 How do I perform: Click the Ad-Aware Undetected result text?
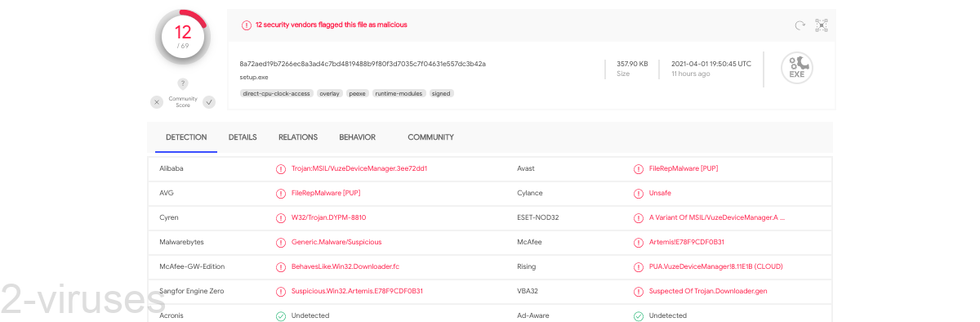click(668, 316)
